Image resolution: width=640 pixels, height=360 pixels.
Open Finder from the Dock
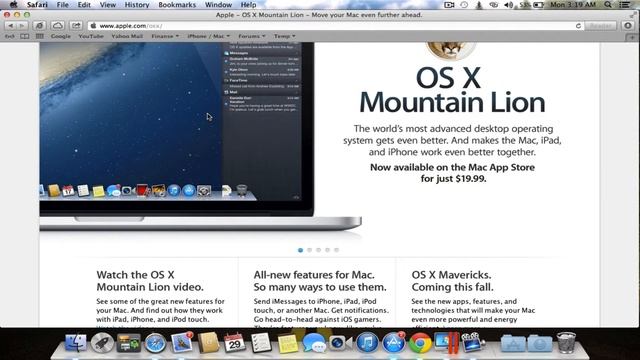pos(76,343)
